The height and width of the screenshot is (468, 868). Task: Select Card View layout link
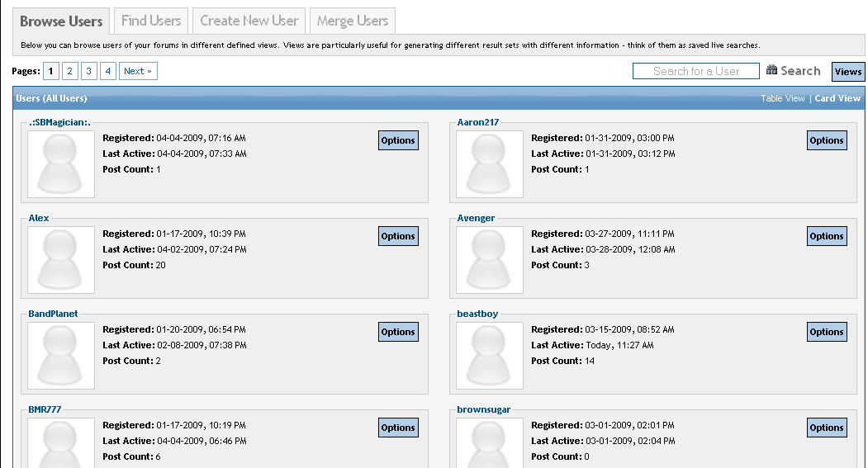[837, 98]
